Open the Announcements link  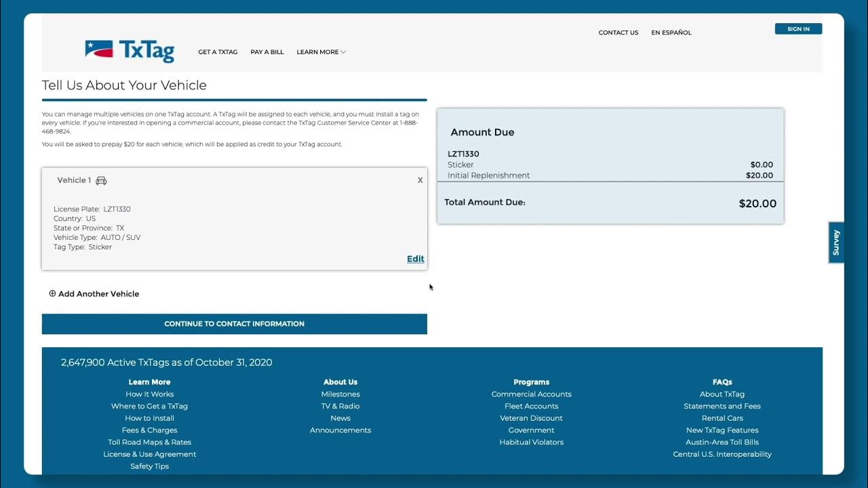(340, 430)
